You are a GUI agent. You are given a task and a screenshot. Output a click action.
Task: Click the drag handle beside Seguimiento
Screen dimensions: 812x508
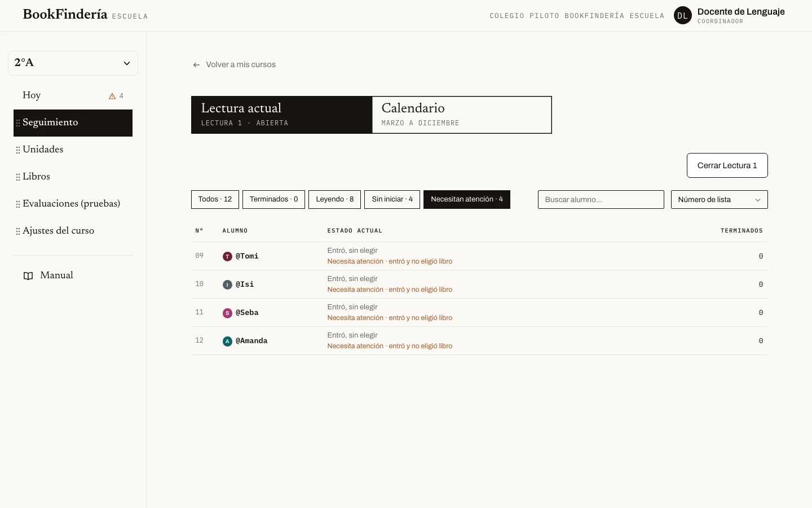coord(18,123)
